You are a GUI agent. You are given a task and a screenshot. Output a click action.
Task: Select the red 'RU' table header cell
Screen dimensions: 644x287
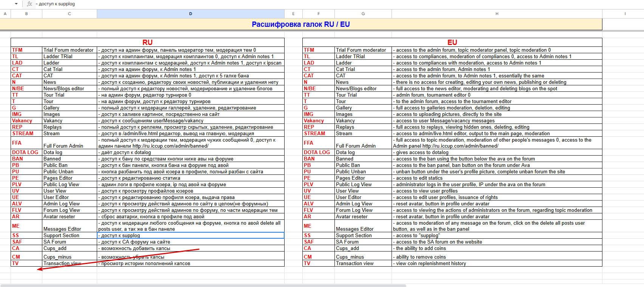pyautogui.click(x=147, y=42)
